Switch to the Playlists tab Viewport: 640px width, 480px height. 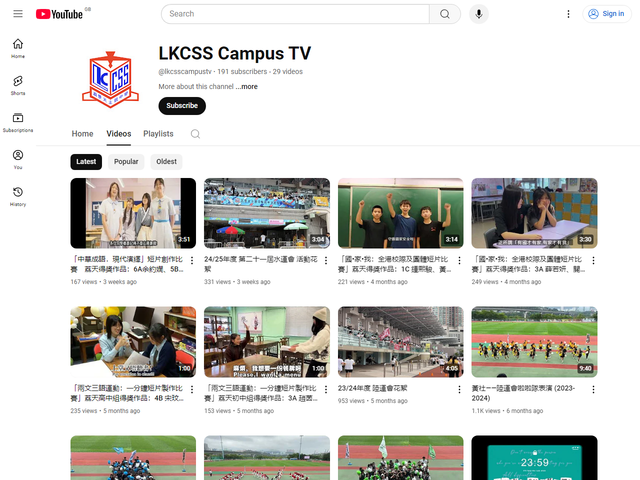tap(158, 134)
